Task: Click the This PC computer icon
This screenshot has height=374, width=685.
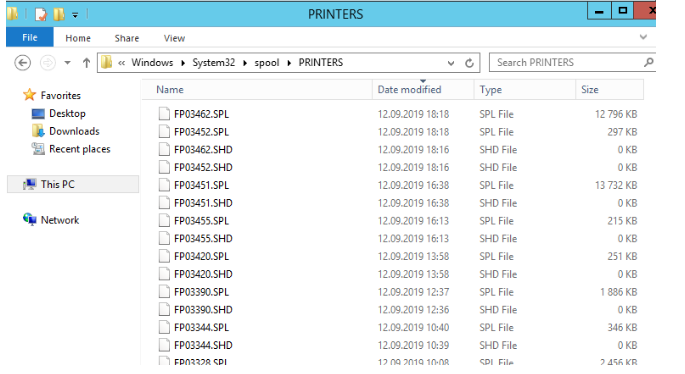Action: click(x=30, y=184)
